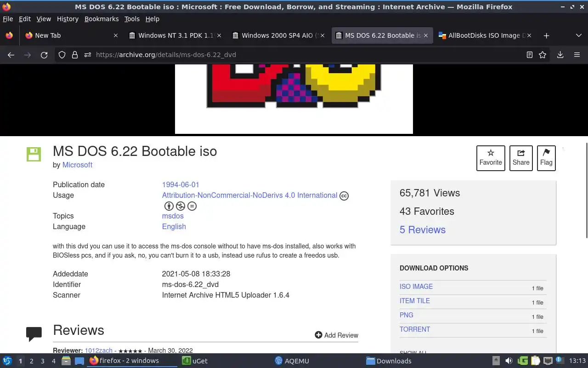588x368 pixels.
Task: Open reviewer 1012zach's profile
Action: tap(98, 351)
